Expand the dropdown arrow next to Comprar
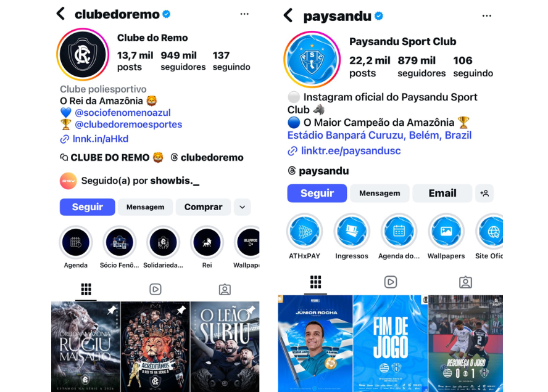The width and height of the screenshot is (548, 392). 242,207
